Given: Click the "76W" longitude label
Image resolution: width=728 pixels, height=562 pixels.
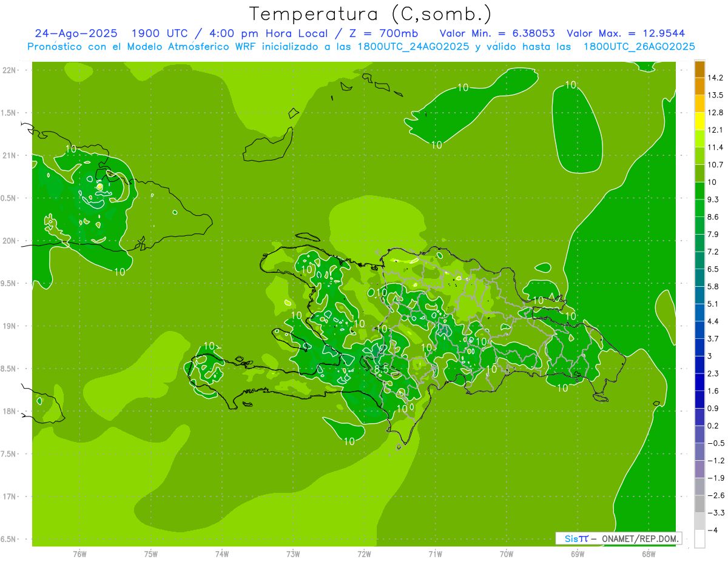Looking at the screenshot, I should click(79, 554).
